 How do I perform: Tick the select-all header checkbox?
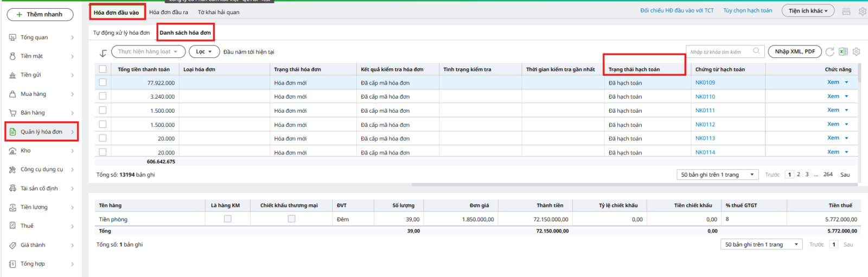103,69
